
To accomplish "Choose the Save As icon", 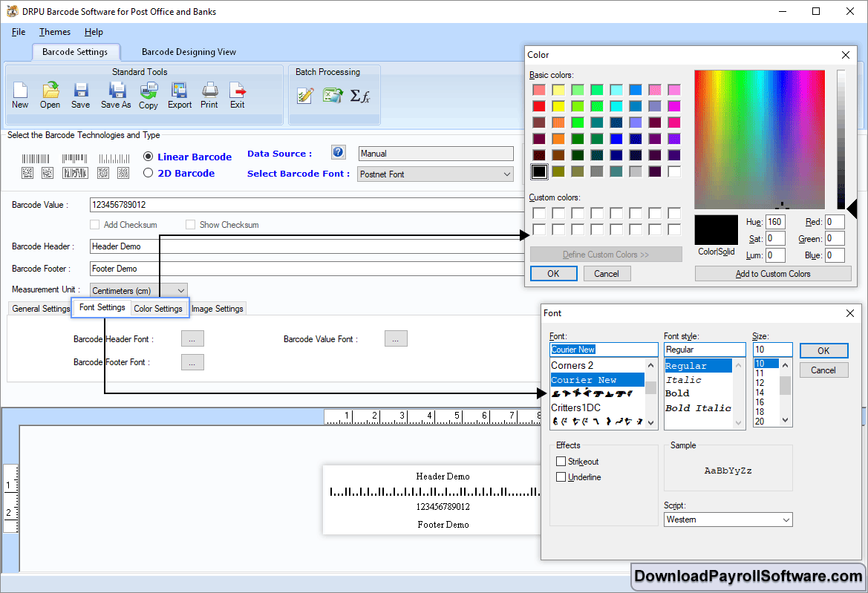I will [116, 95].
